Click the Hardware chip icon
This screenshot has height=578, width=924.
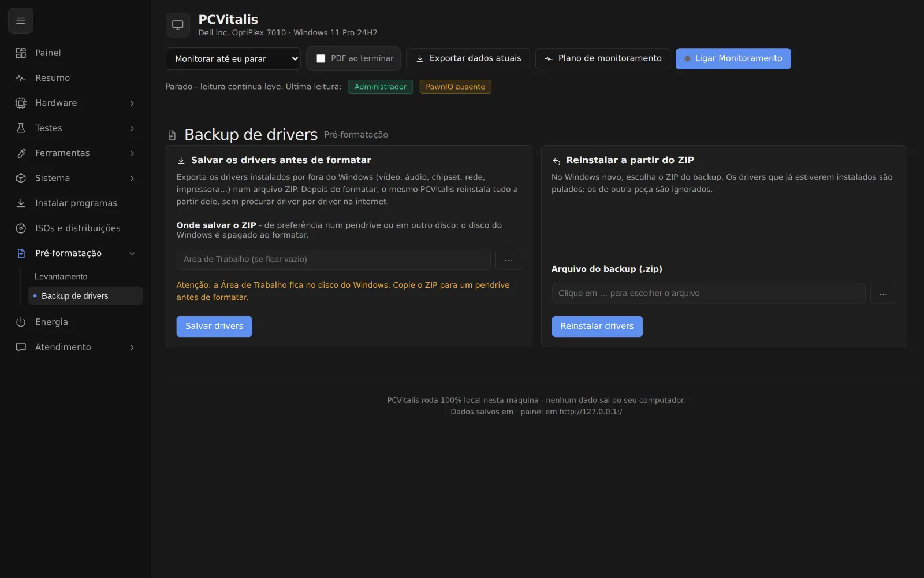point(21,103)
